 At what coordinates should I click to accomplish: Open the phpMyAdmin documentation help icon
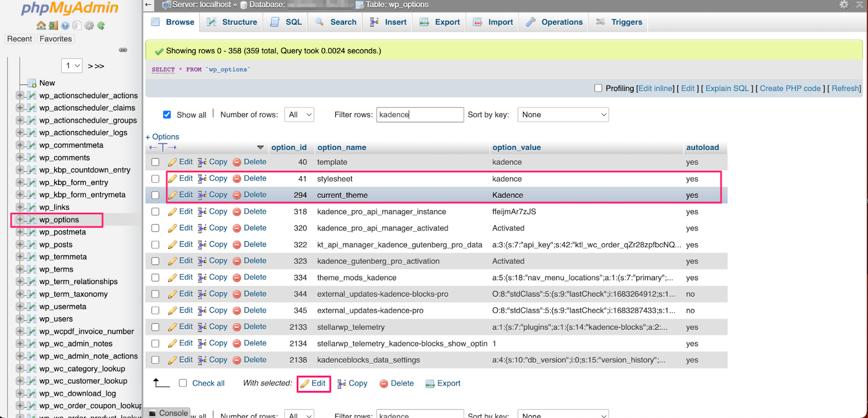(65, 25)
